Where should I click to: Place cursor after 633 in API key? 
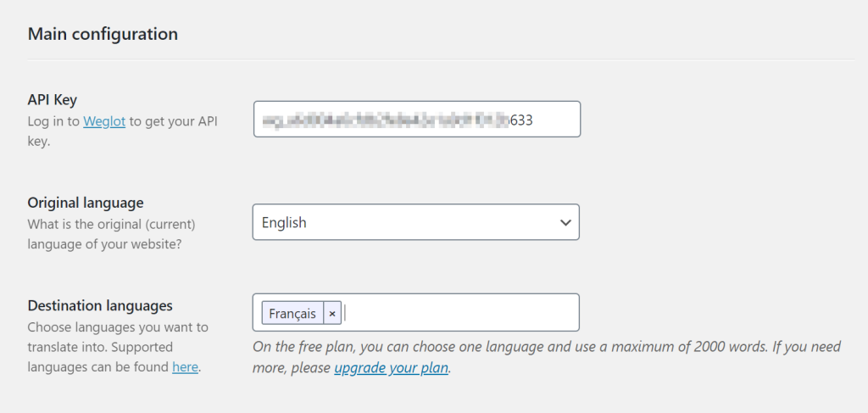pos(535,120)
